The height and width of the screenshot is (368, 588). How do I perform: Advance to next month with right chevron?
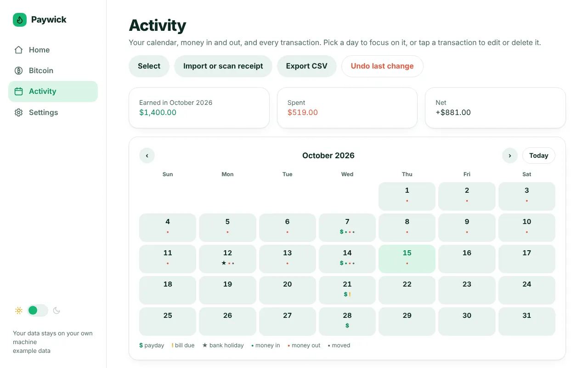510,155
